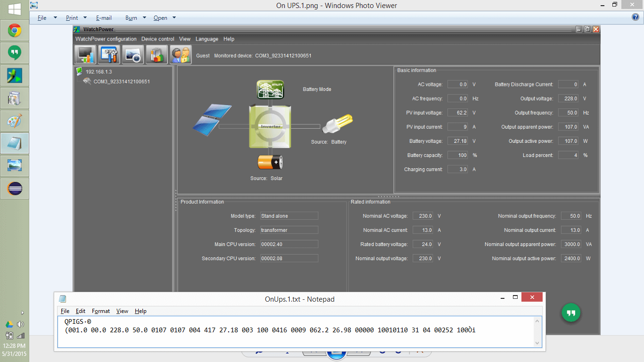Open Notepad File menu
Screen dimensions: 644x362
tap(65, 311)
